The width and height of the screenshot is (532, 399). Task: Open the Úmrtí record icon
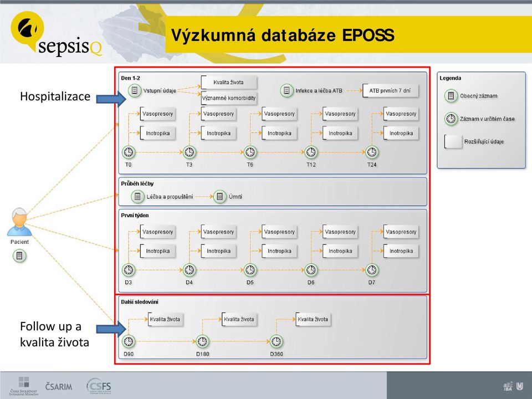coord(220,196)
